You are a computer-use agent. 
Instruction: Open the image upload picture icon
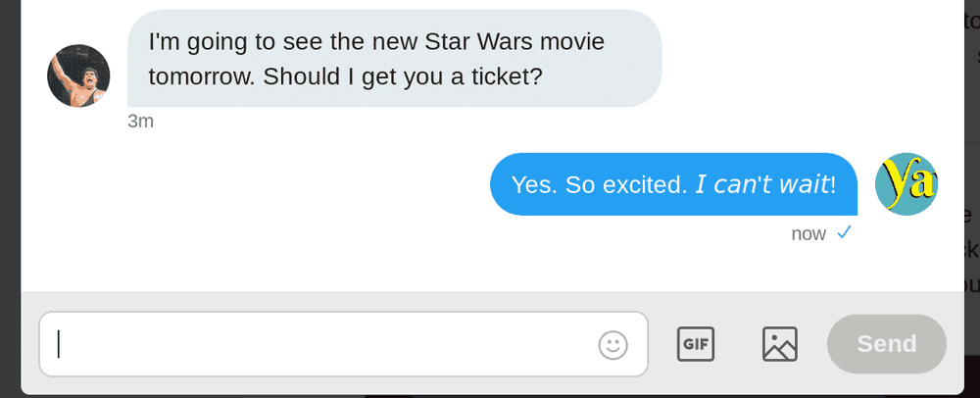(779, 344)
